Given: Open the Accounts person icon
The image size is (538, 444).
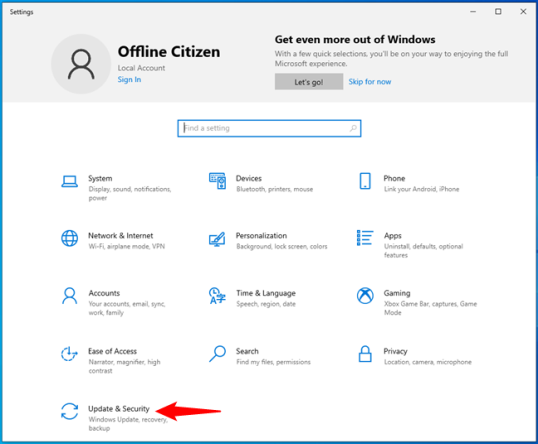Looking at the screenshot, I should click(x=69, y=296).
